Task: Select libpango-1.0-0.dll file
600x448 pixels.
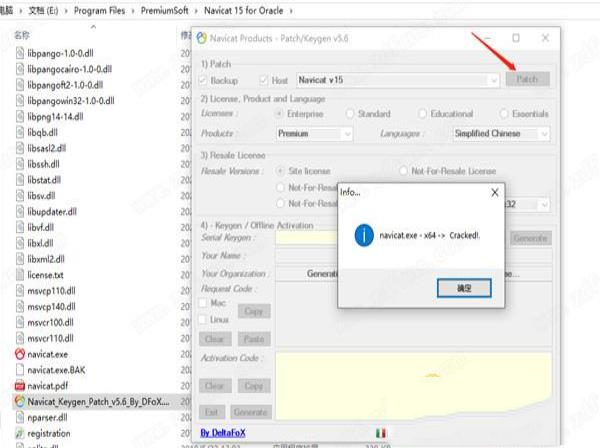Action: [54, 53]
